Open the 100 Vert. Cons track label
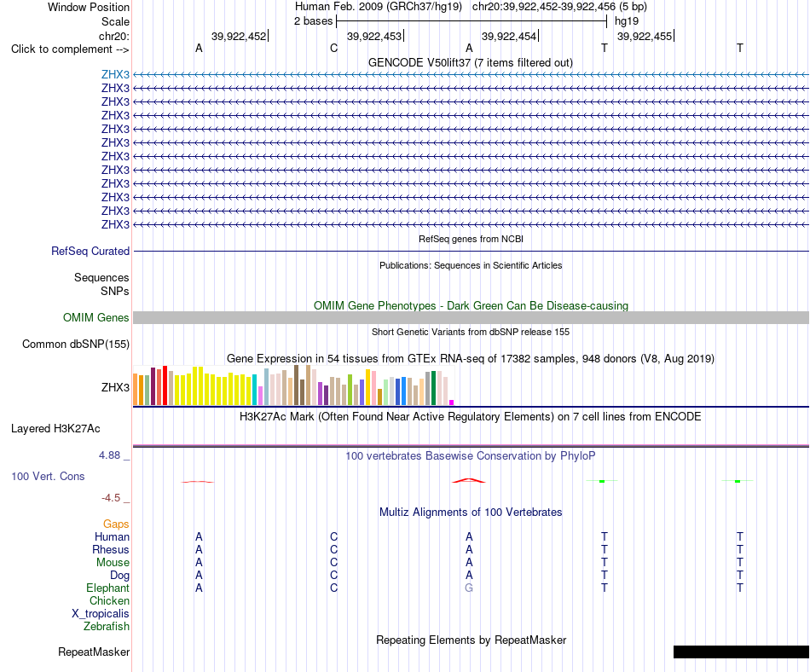This screenshot has height=672, width=810. click(x=48, y=476)
